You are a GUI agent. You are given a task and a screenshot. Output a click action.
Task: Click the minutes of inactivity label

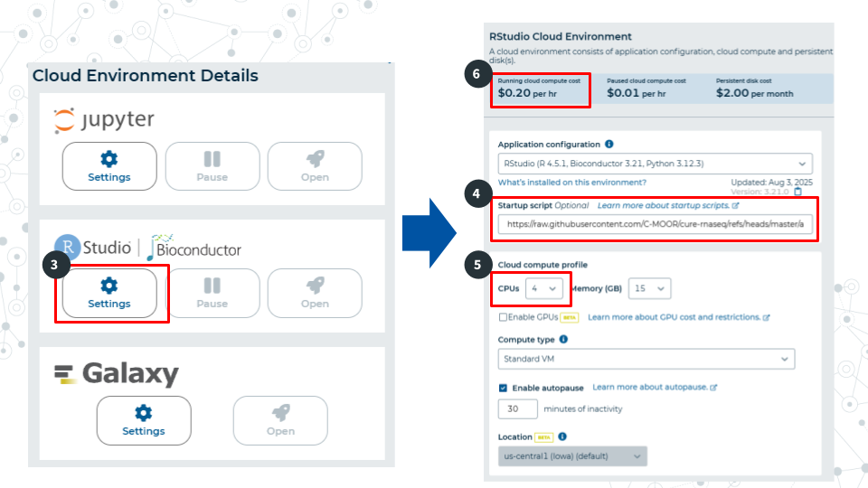click(x=583, y=408)
